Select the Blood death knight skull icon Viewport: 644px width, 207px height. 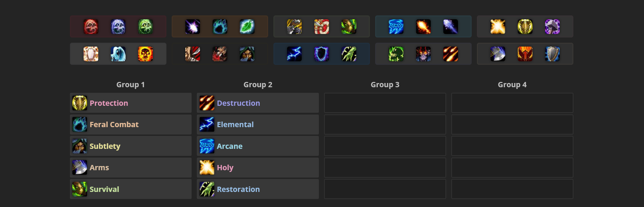[x=90, y=26]
